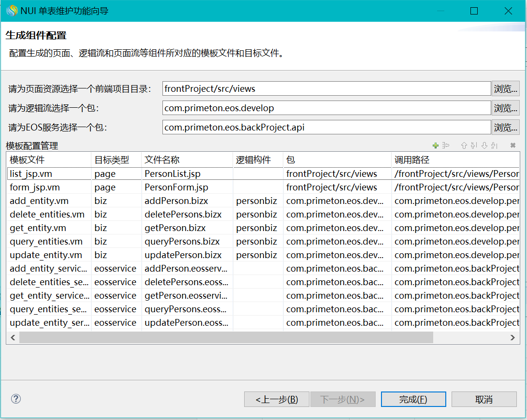Click the gray X delete template icon
This screenshot has height=420, width=527.
(x=513, y=145)
